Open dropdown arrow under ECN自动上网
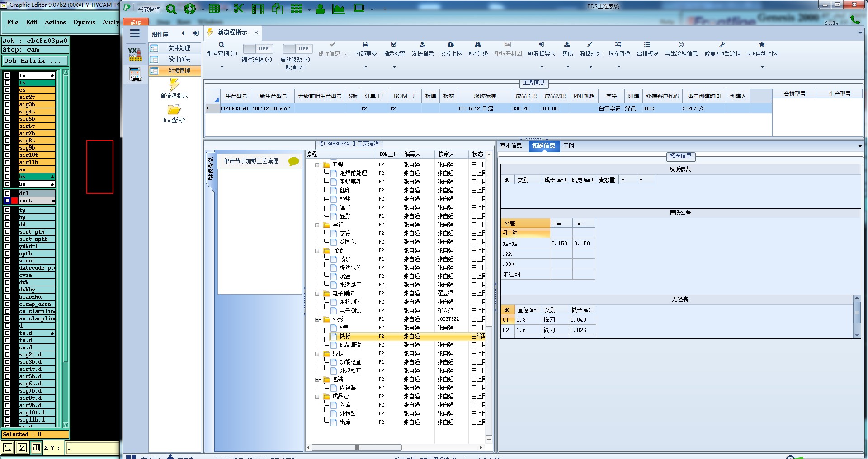The image size is (868, 459). [x=762, y=67]
